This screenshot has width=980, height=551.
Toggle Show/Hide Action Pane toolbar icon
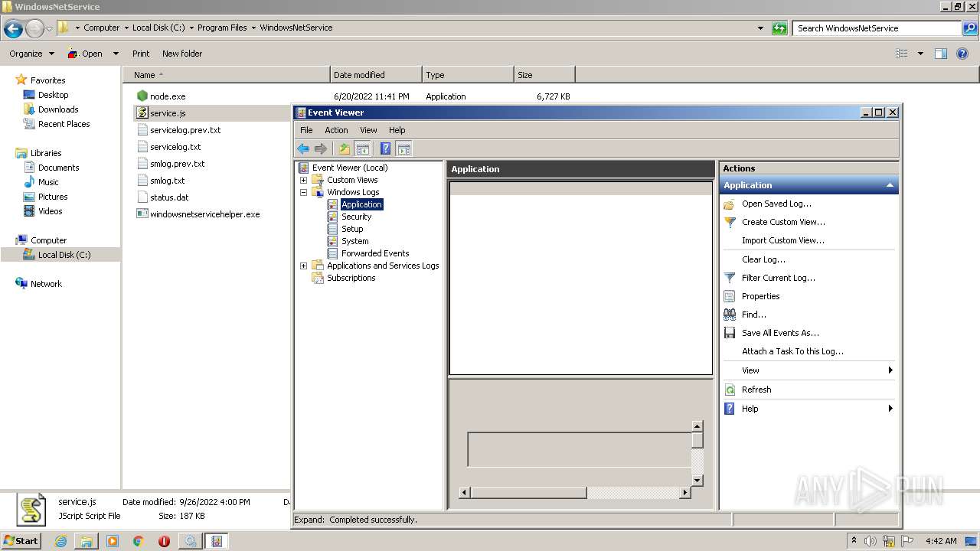[404, 148]
